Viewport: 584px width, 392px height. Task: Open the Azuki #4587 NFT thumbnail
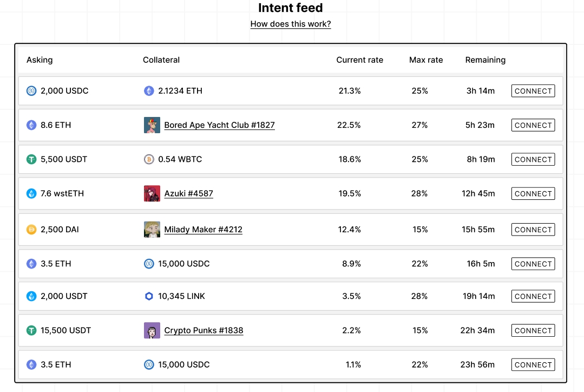click(152, 193)
